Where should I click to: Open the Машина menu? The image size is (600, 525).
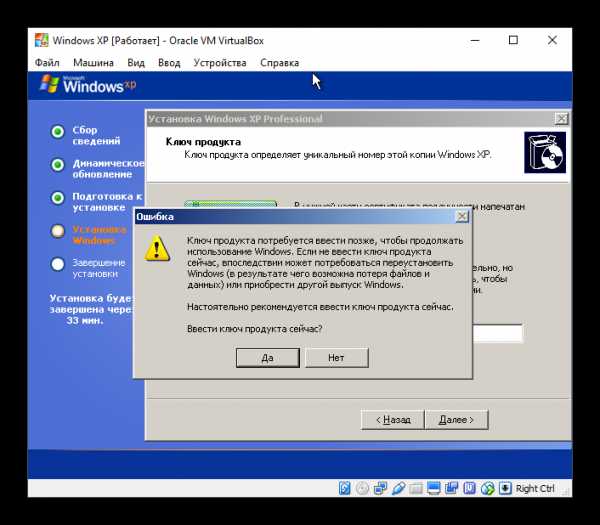coord(93,62)
